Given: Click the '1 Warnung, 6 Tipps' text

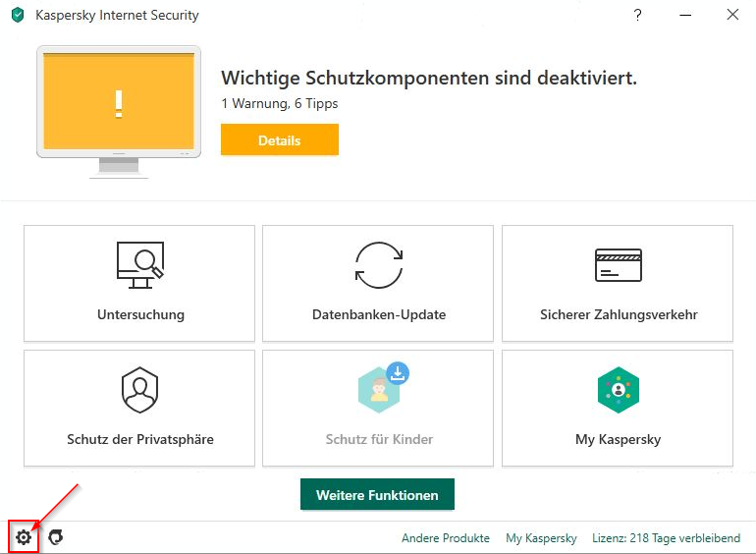Looking at the screenshot, I should (280, 104).
